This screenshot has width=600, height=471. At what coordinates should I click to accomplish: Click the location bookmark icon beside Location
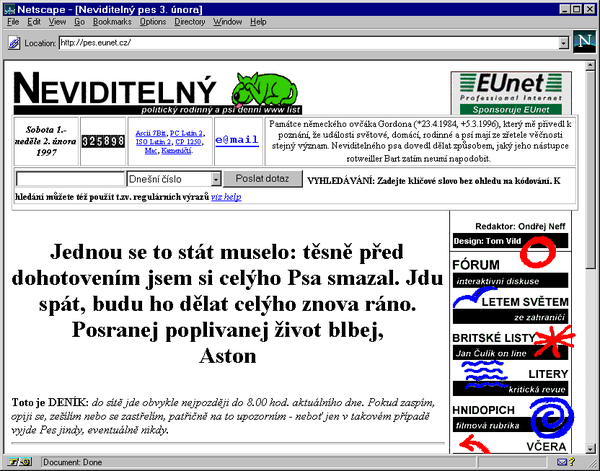click(x=13, y=43)
